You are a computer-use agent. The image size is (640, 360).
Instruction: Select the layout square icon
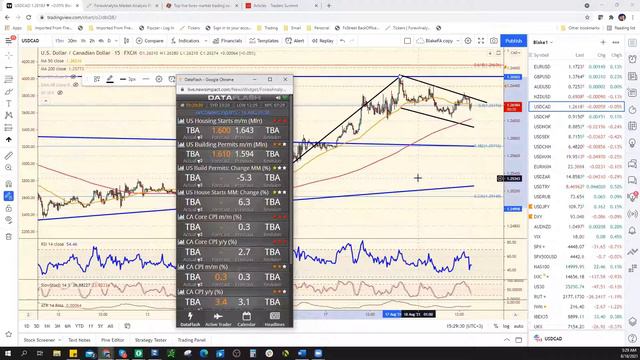407,41
